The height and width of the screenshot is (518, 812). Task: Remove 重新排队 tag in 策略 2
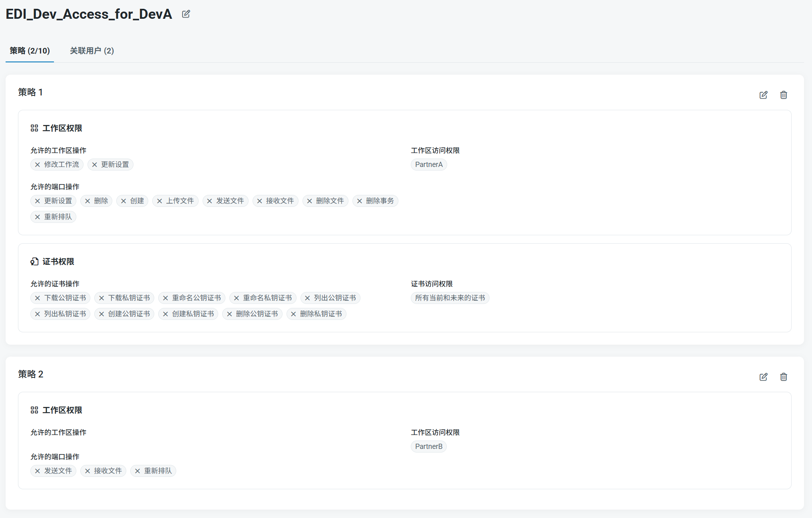[x=137, y=471]
